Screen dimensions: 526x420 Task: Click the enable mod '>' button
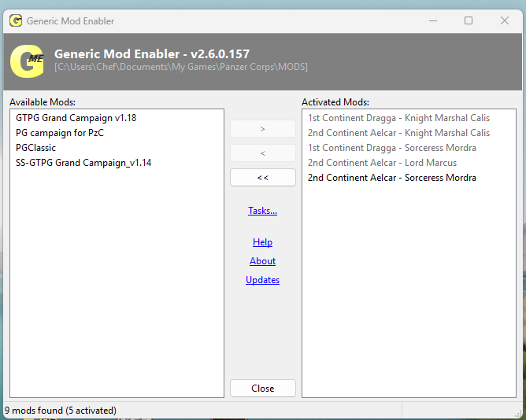click(263, 129)
